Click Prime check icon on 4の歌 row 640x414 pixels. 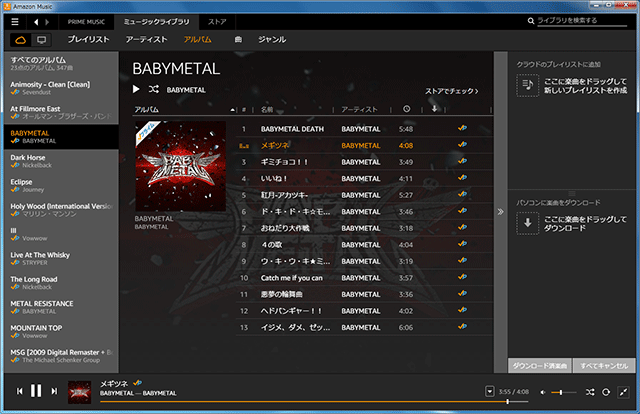coord(462,244)
